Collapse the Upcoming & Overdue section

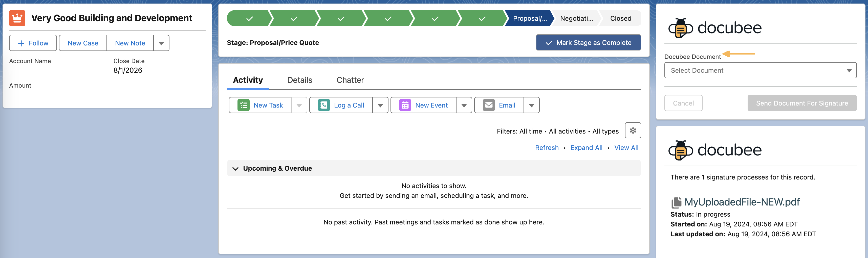(x=235, y=169)
